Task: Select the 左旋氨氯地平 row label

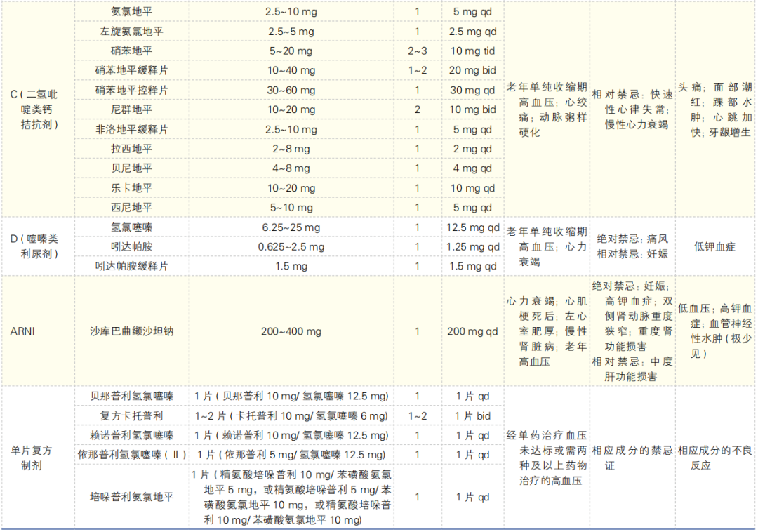Action: [131, 32]
